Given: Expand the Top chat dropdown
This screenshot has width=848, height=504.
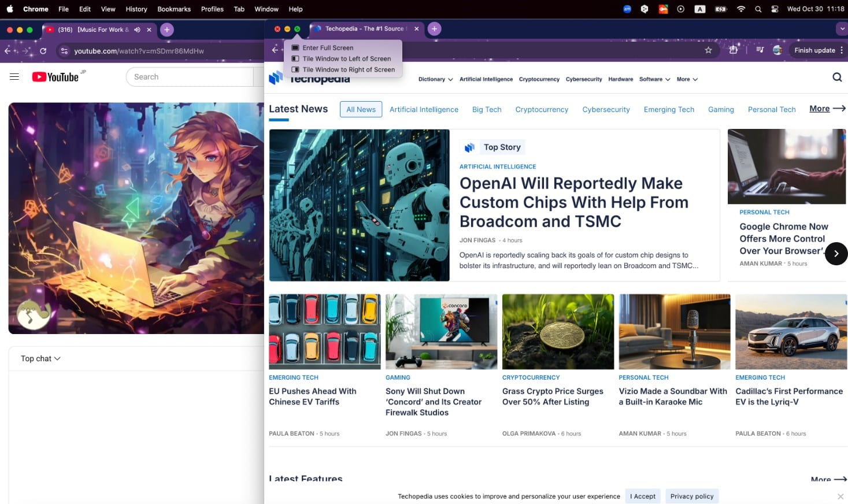Looking at the screenshot, I should tap(40, 358).
